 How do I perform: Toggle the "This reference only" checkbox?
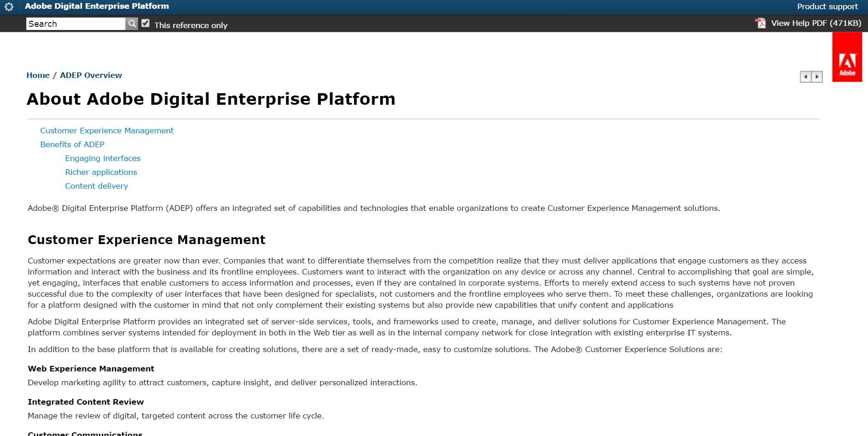coord(145,24)
